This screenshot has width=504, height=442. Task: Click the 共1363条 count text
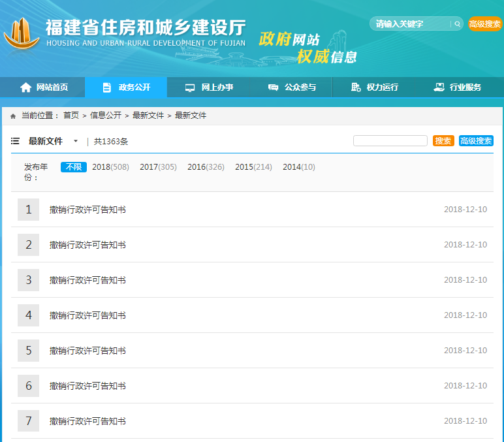tap(111, 142)
